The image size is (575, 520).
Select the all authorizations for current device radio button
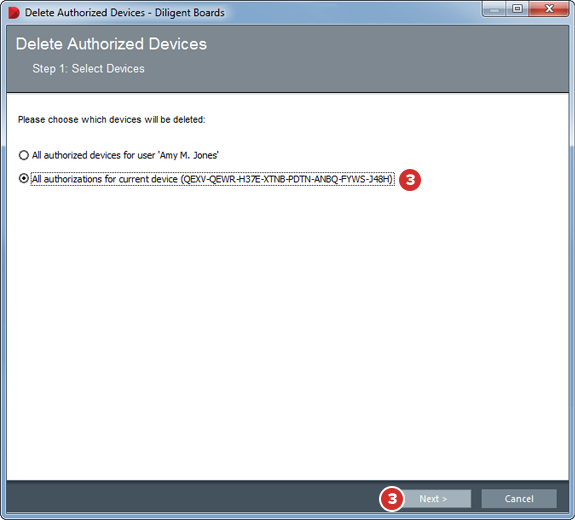[23, 179]
